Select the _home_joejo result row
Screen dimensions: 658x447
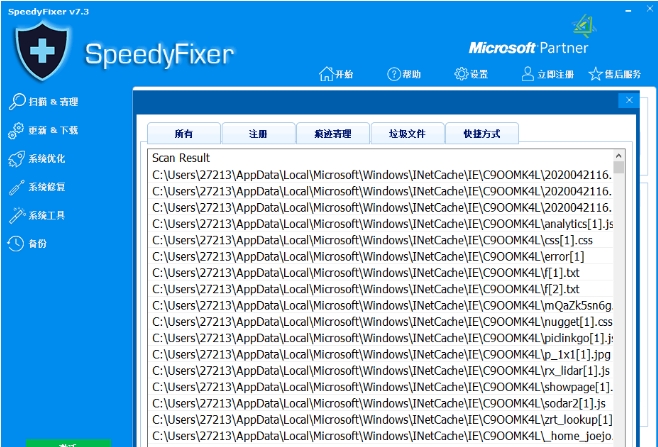(381, 436)
